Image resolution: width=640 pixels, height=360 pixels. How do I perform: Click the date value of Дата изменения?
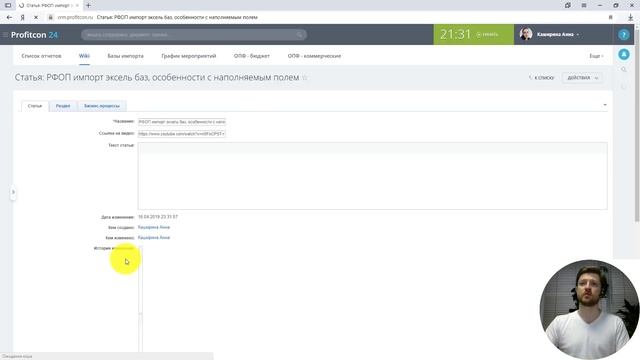tap(158, 217)
